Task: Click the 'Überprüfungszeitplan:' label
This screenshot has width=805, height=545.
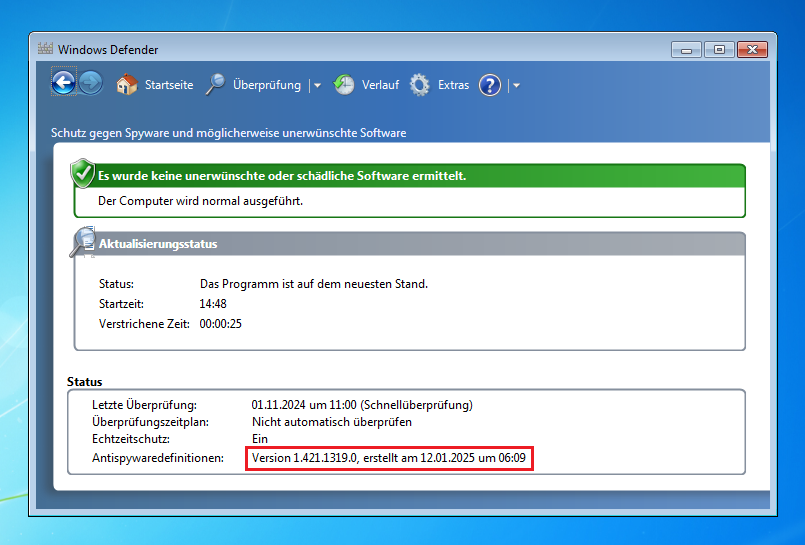Action: click(150, 422)
